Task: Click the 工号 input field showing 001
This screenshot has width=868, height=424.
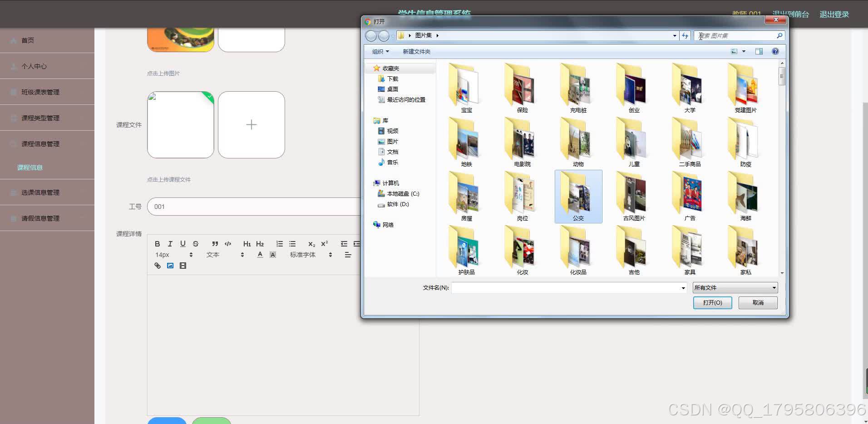Action: [x=254, y=207]
